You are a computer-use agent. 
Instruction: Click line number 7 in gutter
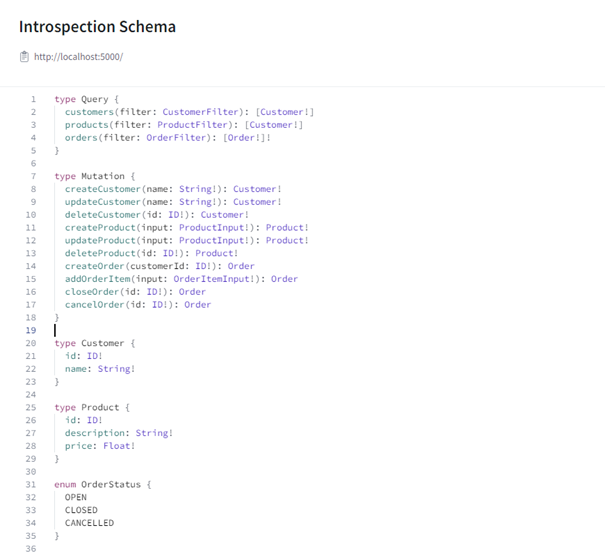coord(34,176)
